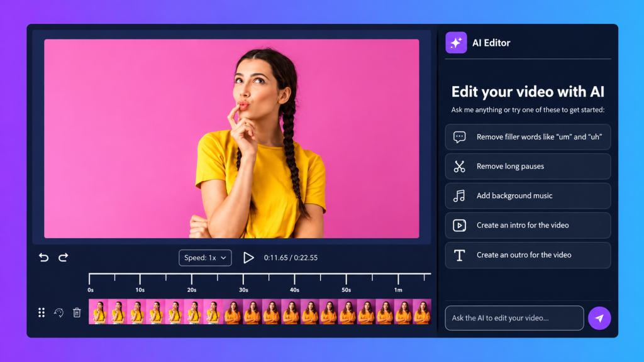This screenshot has width=644, height=362.
Task: Click the AI Editor panel title
Action: click(x=491, y=43)
